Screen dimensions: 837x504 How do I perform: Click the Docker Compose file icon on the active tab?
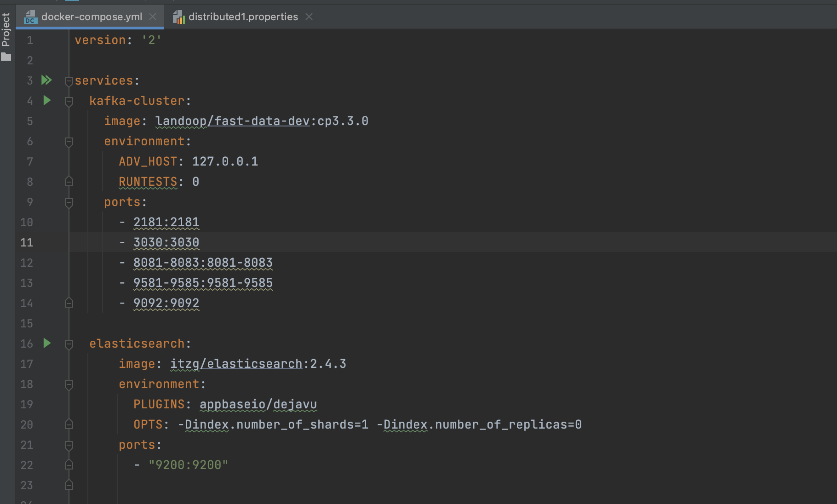point(30,17)
